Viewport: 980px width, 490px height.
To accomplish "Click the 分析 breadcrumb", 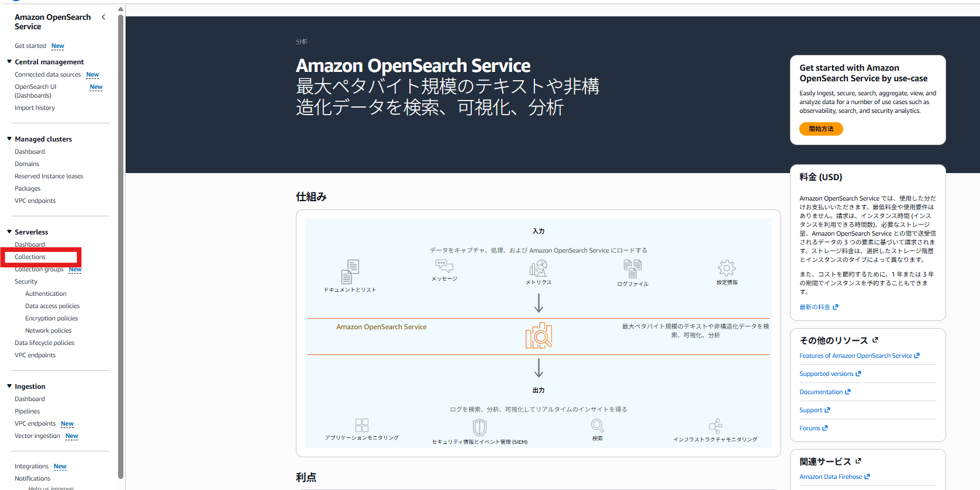I will tap(302, 42).
